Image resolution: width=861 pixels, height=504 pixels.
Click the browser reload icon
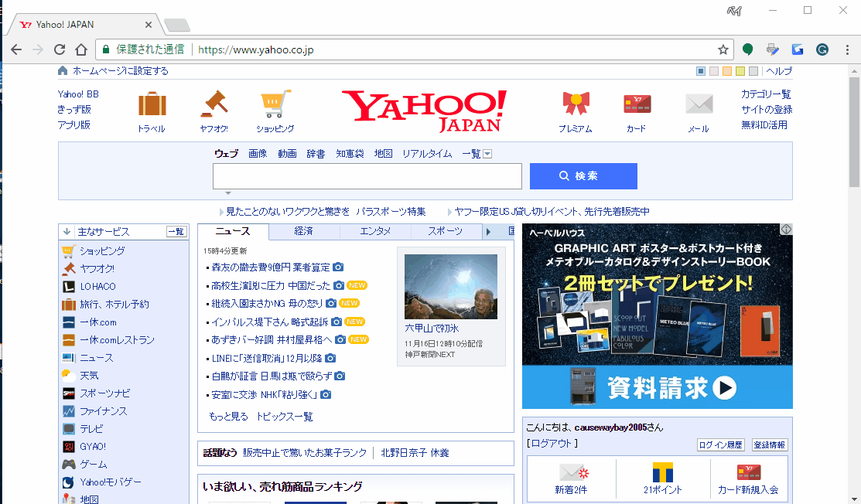click(60, 49)
